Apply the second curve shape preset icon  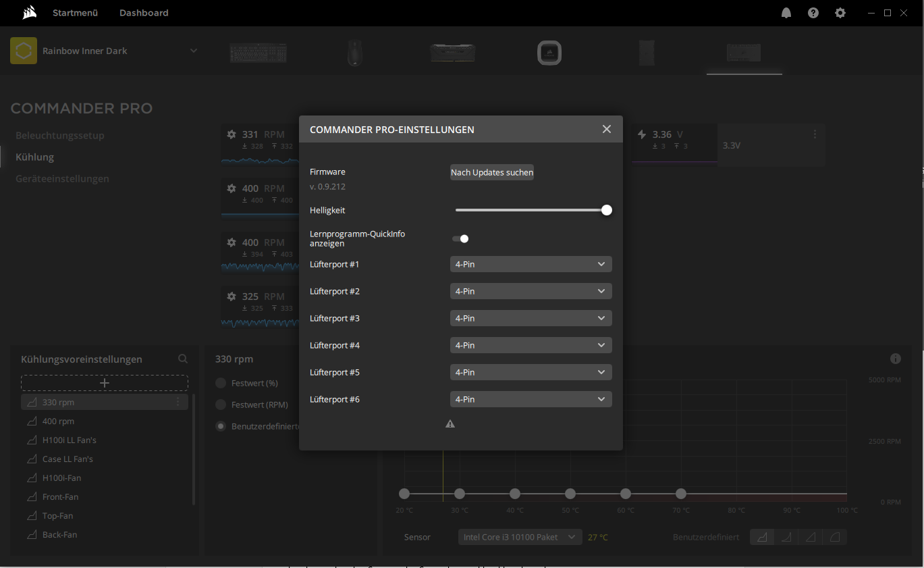(x=786, y=537)
